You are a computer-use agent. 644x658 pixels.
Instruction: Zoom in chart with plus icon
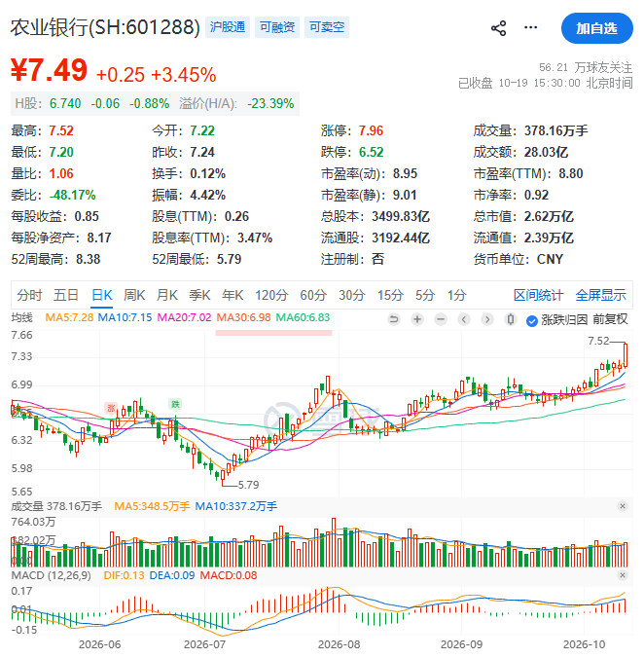coord(417,320)
